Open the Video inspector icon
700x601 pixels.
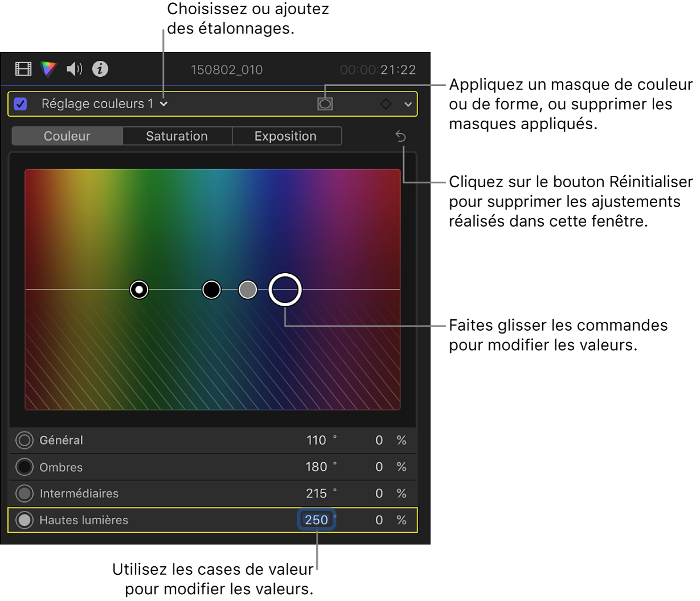tap(23, 69)
